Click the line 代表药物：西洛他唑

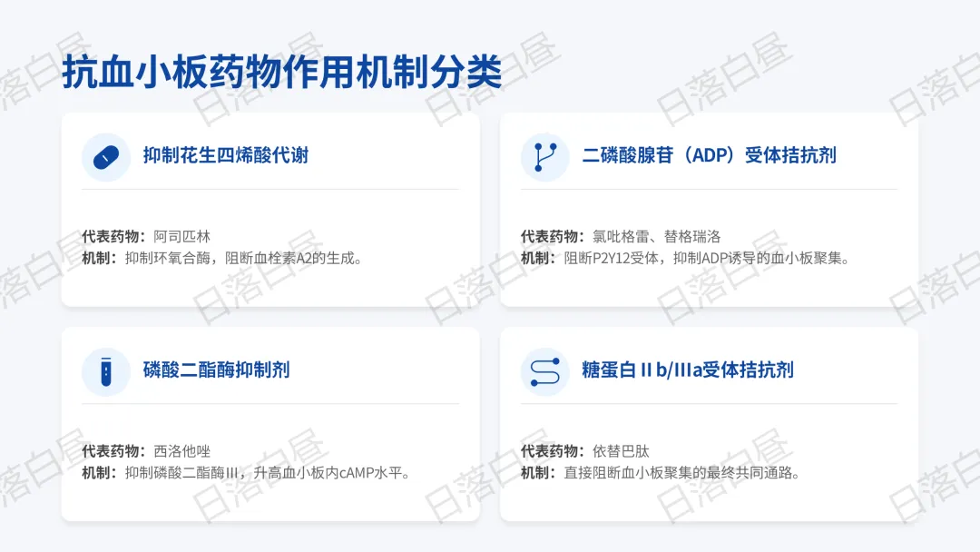click(146, 450)
